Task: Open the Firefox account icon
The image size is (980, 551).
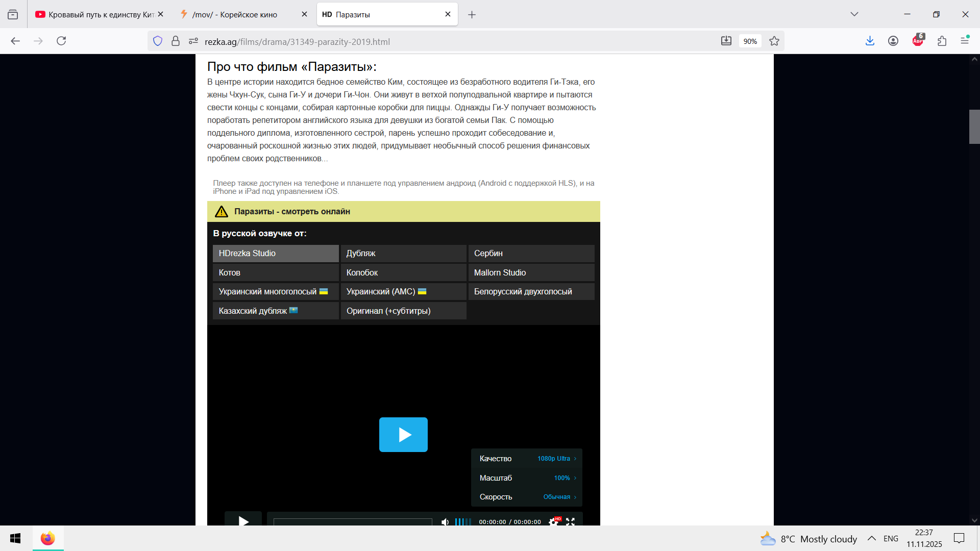Action: [893, 41]
